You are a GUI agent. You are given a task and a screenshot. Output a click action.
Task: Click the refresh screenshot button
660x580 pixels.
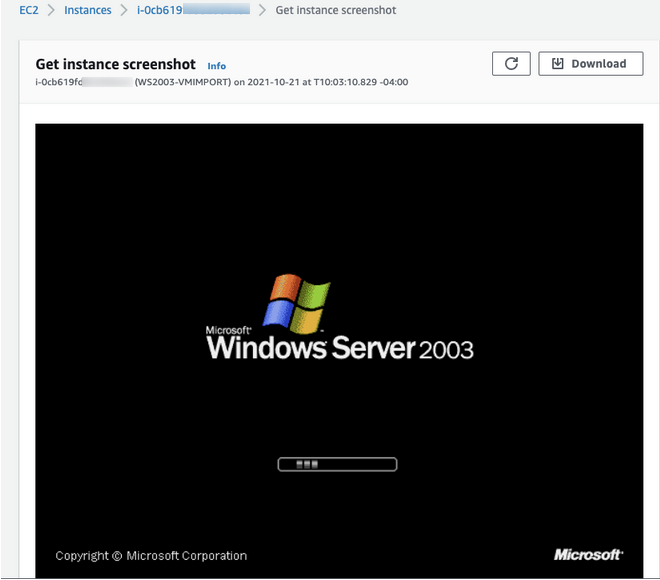(511, 64)
